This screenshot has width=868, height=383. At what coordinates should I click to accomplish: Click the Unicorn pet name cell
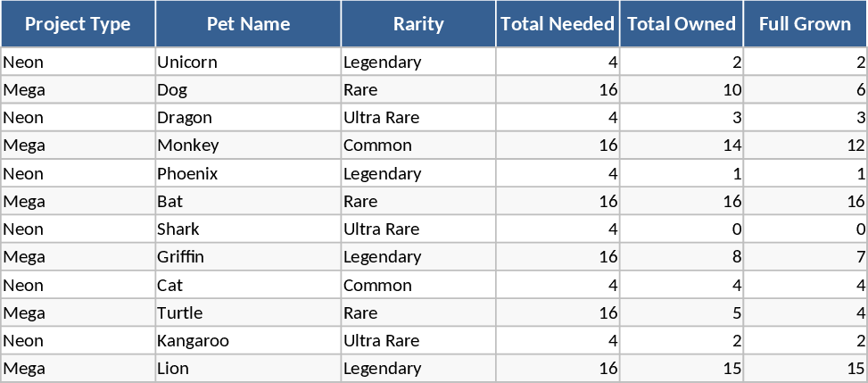tap(248, 62)
